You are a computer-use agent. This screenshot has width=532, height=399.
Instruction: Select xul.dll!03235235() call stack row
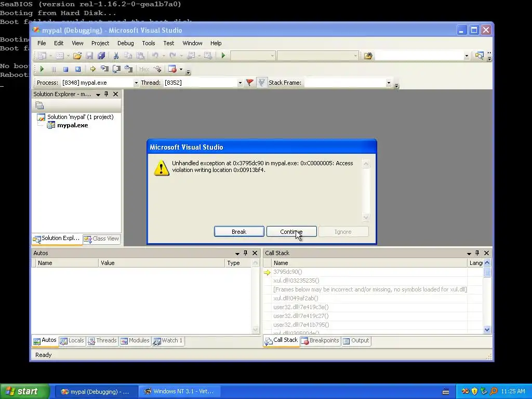(373, 281)
